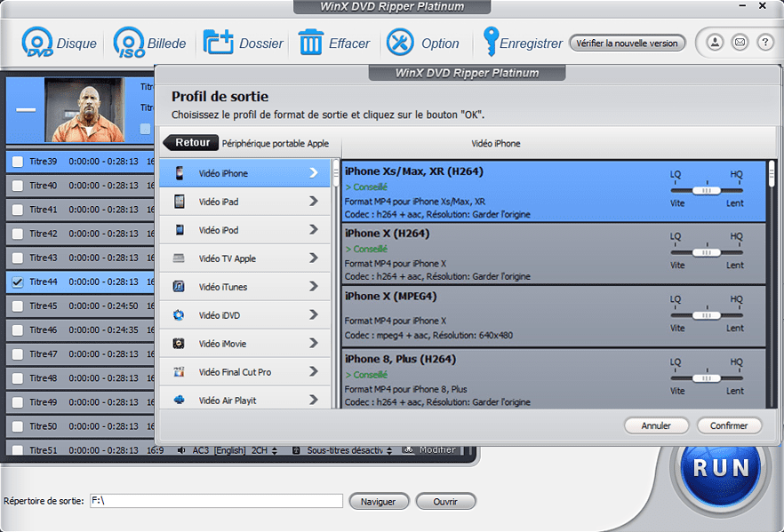
Task: Open the user account round icon
Action: coord(715,43)
